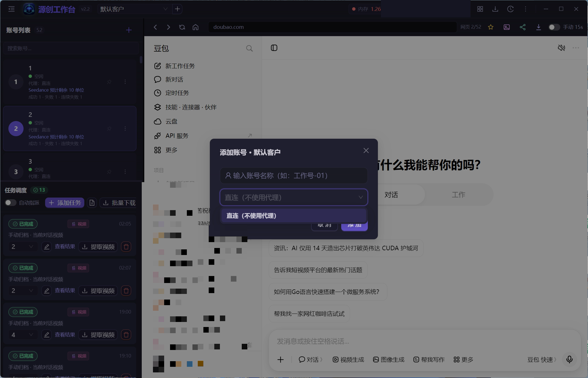Click the account list scrollbar thumb
The height and width of the screenshot is (378, 588).
point(141,60)
